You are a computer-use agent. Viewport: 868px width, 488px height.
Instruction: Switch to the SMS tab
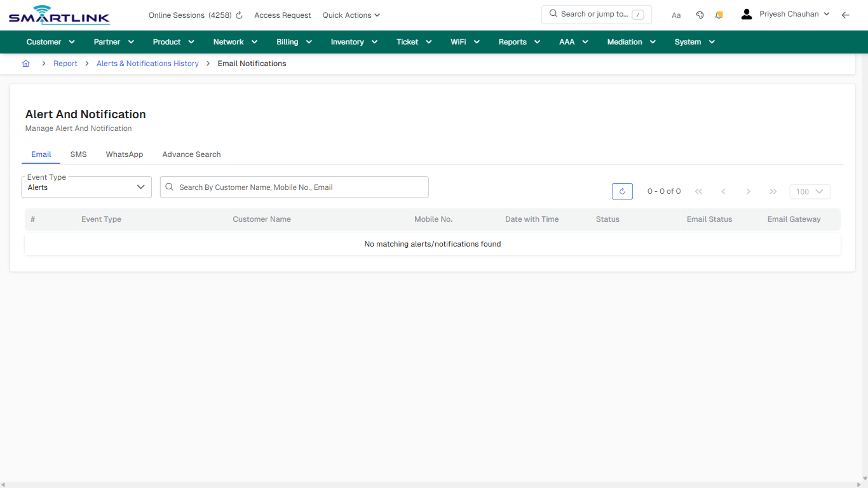click(78, 154)
